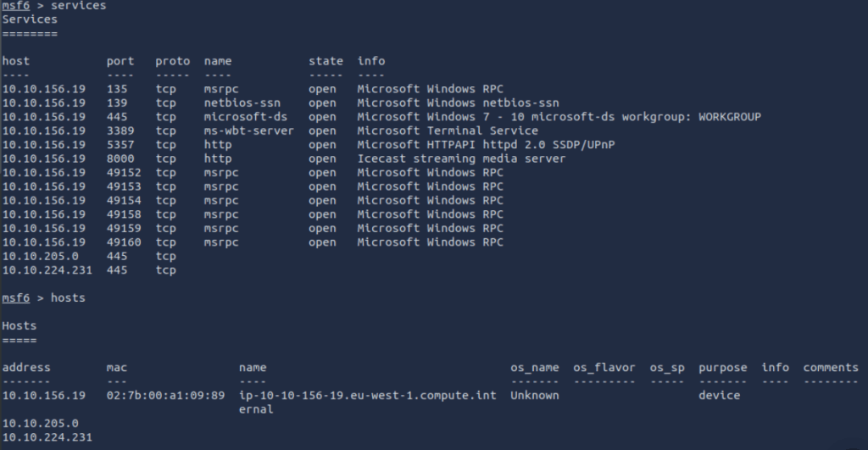
Task: Select the MAC address 02:7b:00:a1:09:89
Action: (x=165, y=396)
